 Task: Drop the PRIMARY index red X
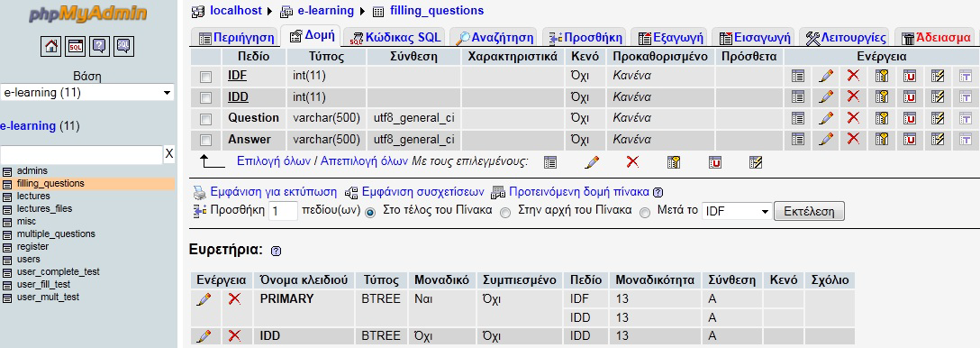[x=235, y=299]
